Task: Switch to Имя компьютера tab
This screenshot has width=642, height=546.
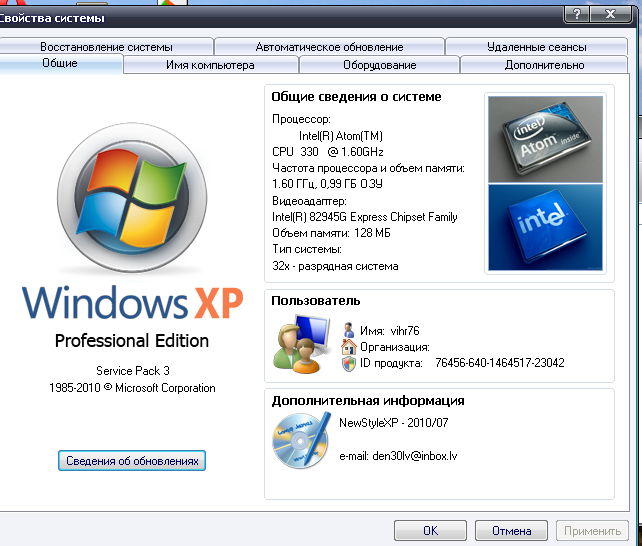Action: (210, 65)
